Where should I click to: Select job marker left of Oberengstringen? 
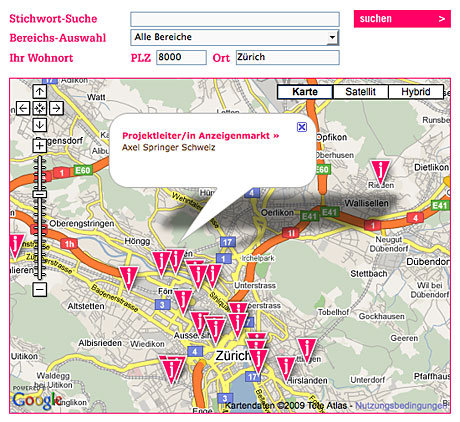click(x=15, y=246)
